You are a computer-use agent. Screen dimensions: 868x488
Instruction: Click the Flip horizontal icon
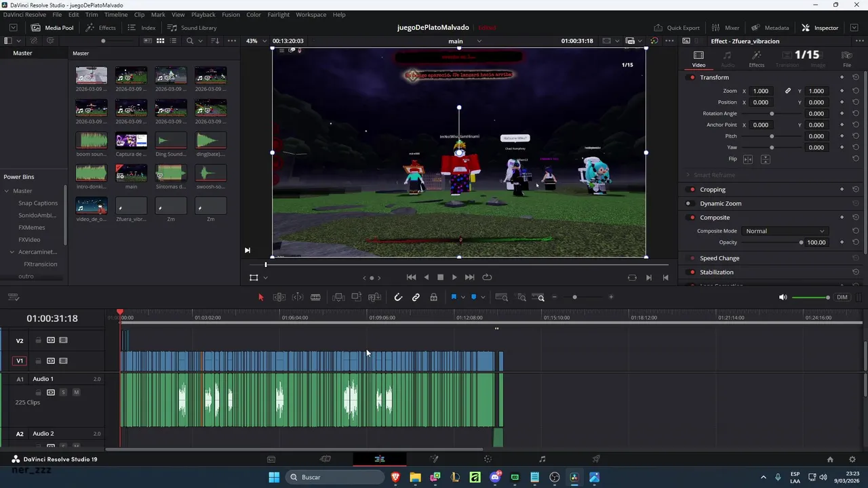[748, 159]
